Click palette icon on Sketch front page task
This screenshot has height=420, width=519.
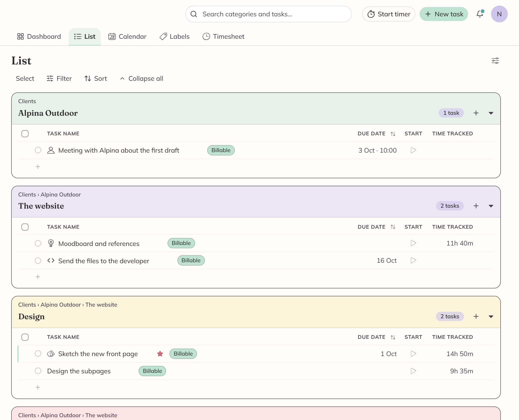coord(51,354)
